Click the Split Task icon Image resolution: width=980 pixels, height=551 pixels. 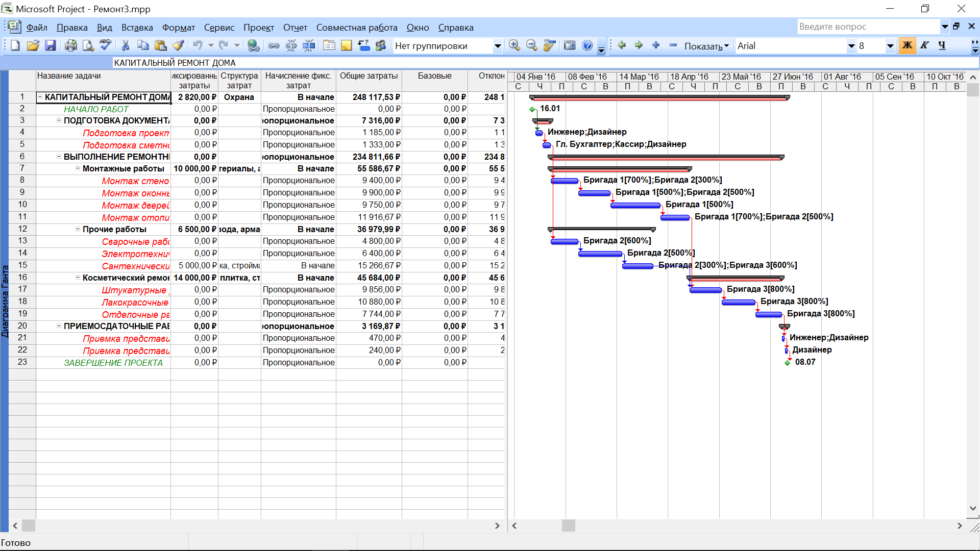coord(309,46)
